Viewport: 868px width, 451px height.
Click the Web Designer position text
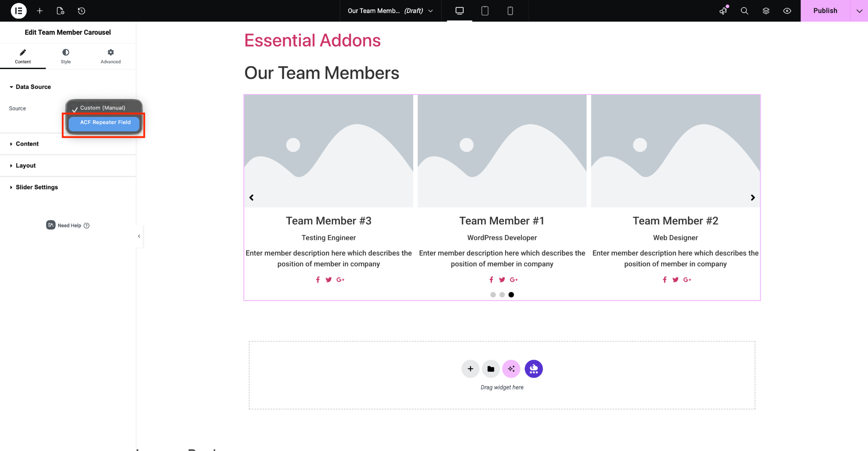pyautogui.click(x=676, y=238)
